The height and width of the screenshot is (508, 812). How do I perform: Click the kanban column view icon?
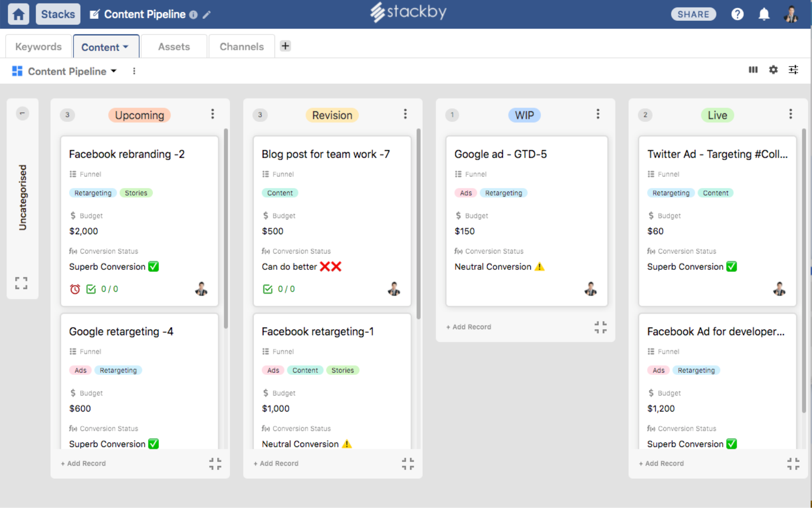pos(753,70)
